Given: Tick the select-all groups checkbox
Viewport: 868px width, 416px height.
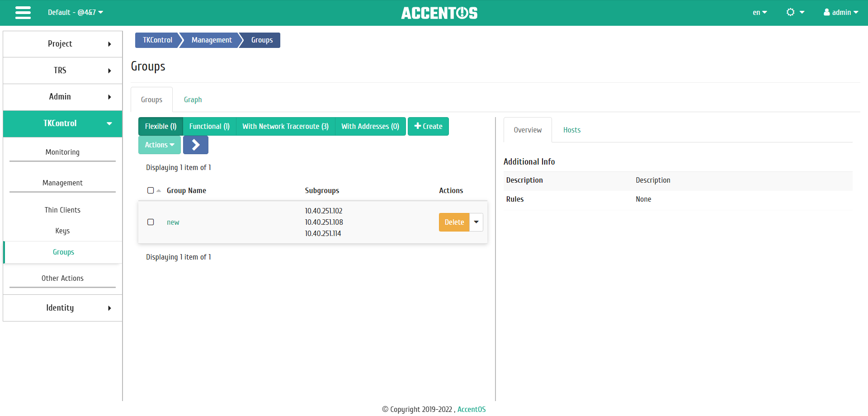Looking at the screenshot, I should click(x=151, y=190).
